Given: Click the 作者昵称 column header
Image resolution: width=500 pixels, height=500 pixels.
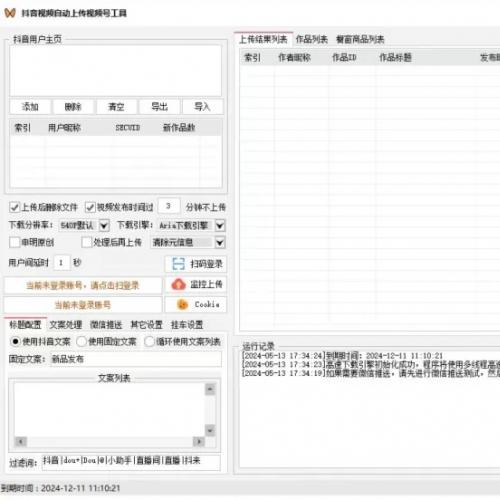Looking at the screenshot, I should tap(294, 57).
